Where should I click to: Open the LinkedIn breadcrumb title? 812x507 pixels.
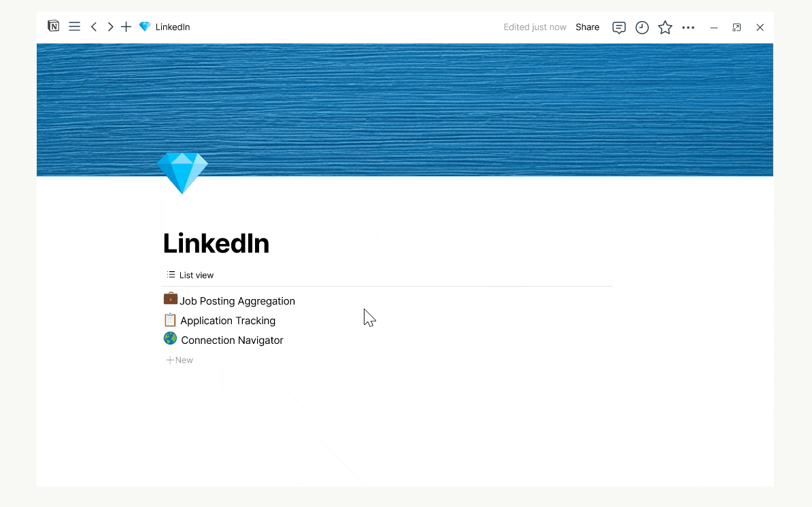tap(173, 27)
